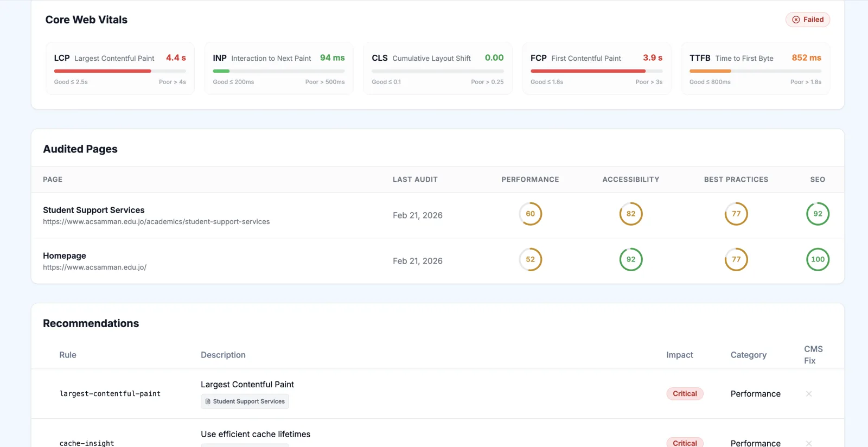This screenshot has height=447, width=868.
Task: Click Student Support Services SEO 92 gauge
Action: tap(818, 214)
